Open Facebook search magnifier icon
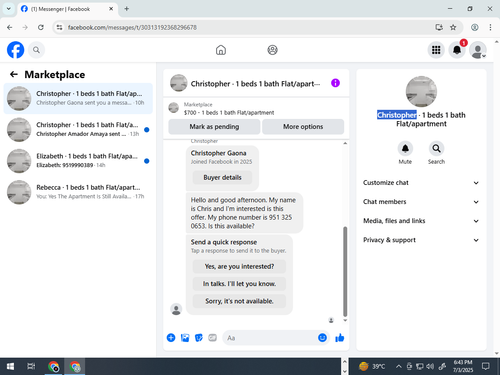This screenshot has height=375, width=500. pos(36,50)
